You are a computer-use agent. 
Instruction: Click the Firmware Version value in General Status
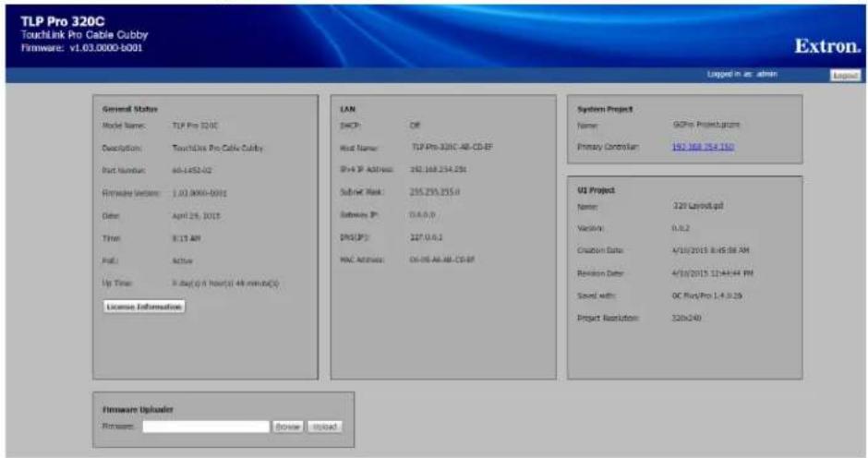(x=199, y=193)
